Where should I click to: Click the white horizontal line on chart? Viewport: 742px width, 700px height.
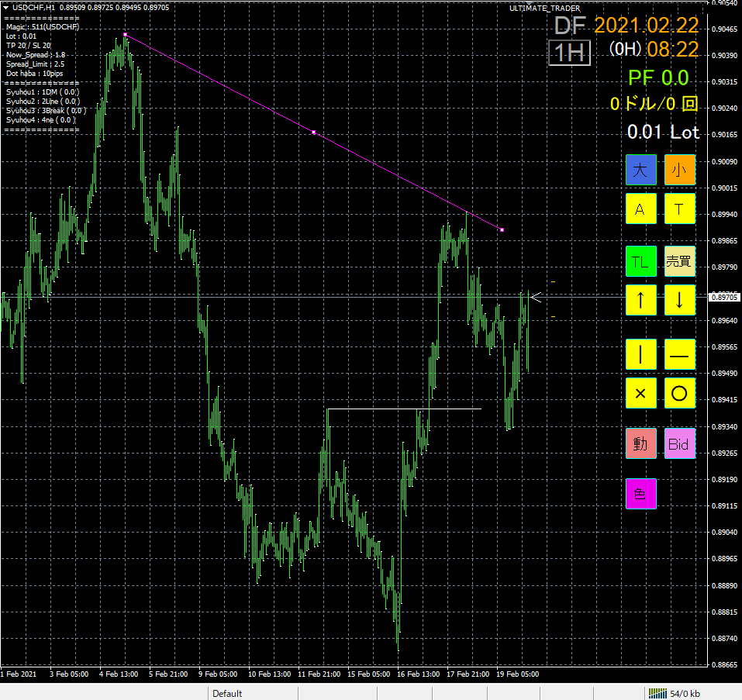click(405, 409)
